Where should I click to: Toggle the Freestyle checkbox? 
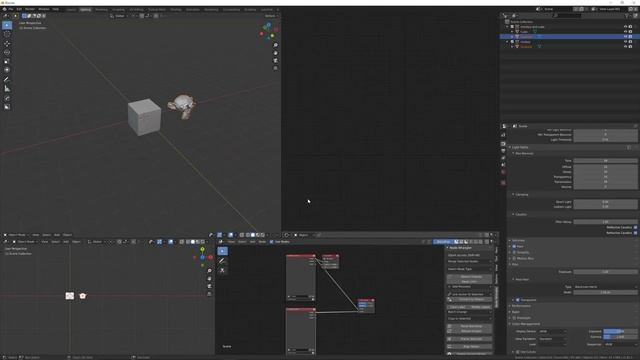coord(514,318)
